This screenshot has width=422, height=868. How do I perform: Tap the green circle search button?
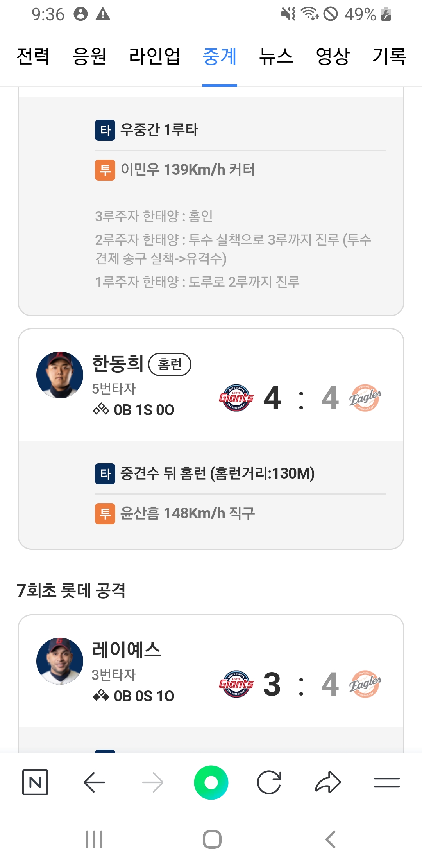(x=211, y=782)
